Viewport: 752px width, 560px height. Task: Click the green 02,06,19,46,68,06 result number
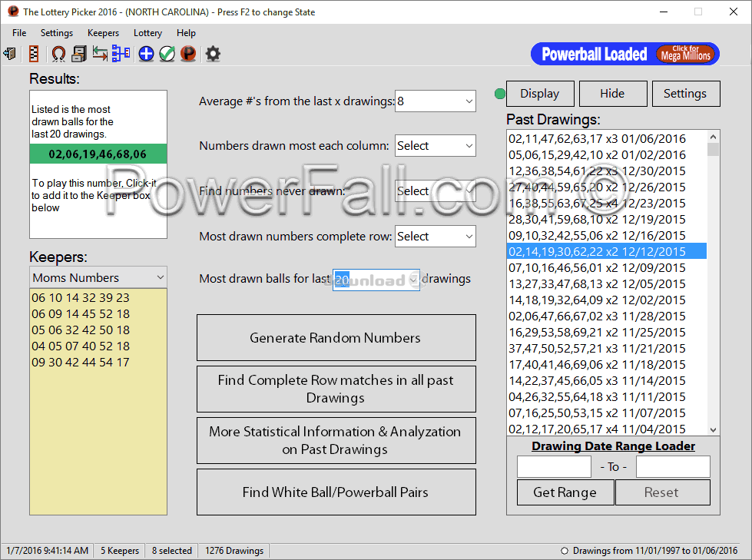tap(98, 154)
